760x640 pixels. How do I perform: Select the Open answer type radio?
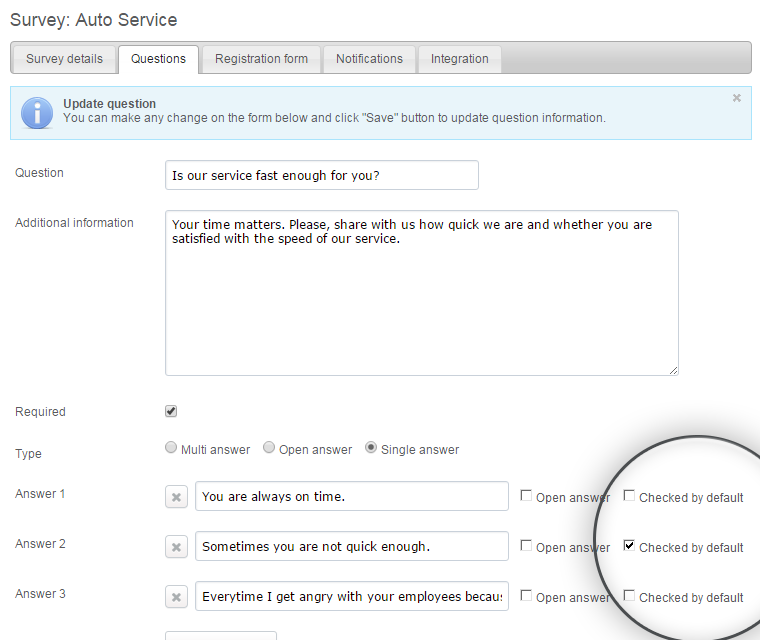tap(269, 447)
